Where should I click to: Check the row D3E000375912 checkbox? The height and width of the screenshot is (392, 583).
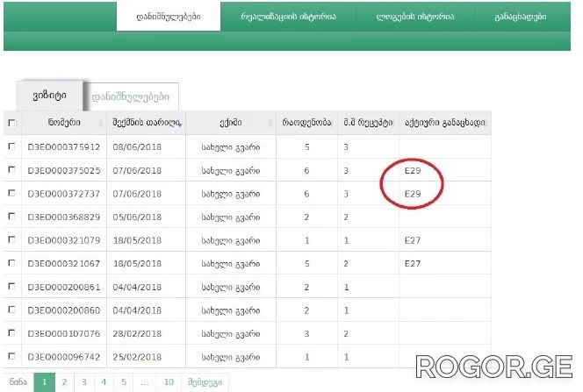point(12,146)
